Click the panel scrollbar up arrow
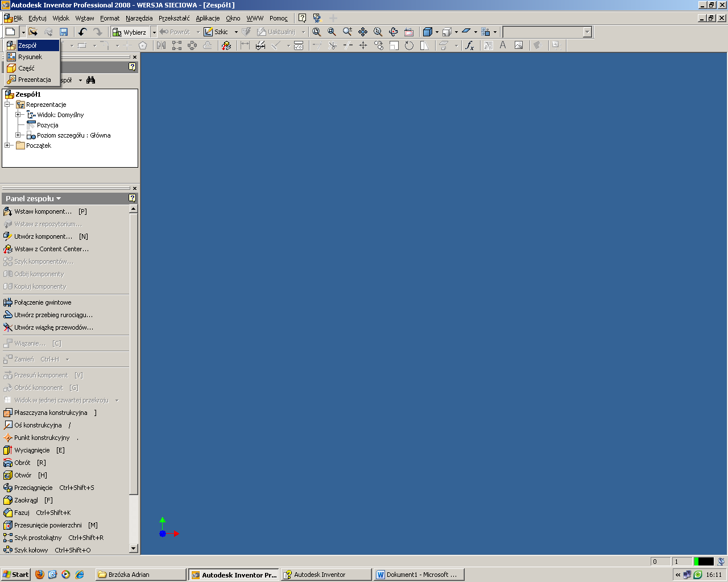 (134, 209)
